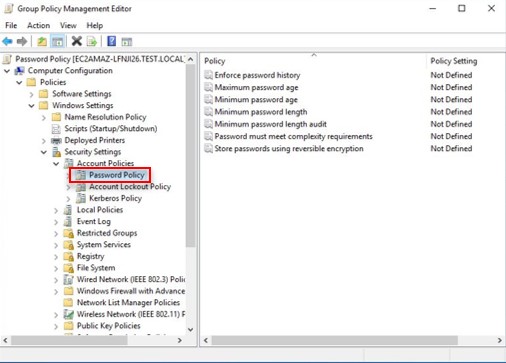Click tree pane vertical scrollbar up arrow
506x363 pixels.
coord(190,59)
